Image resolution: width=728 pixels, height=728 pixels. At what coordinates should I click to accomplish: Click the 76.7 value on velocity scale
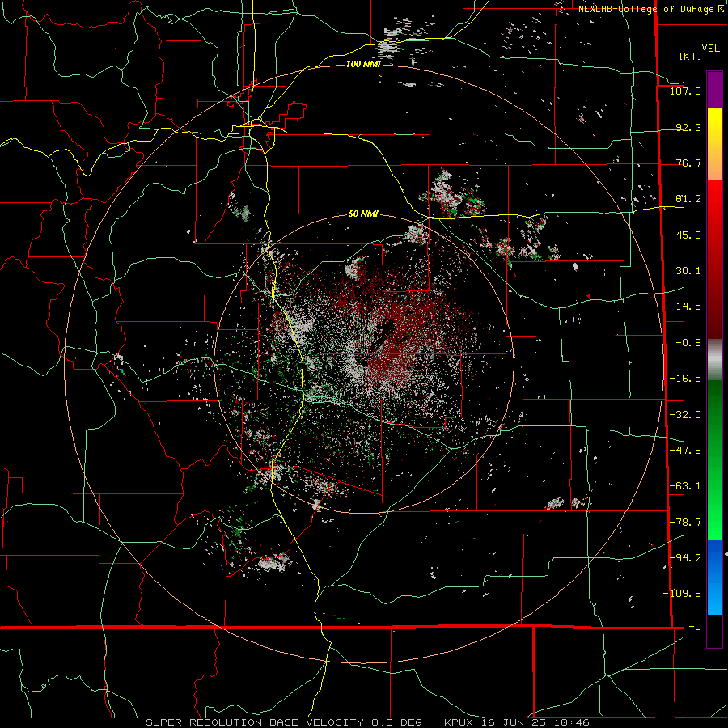tap(688, 163)
